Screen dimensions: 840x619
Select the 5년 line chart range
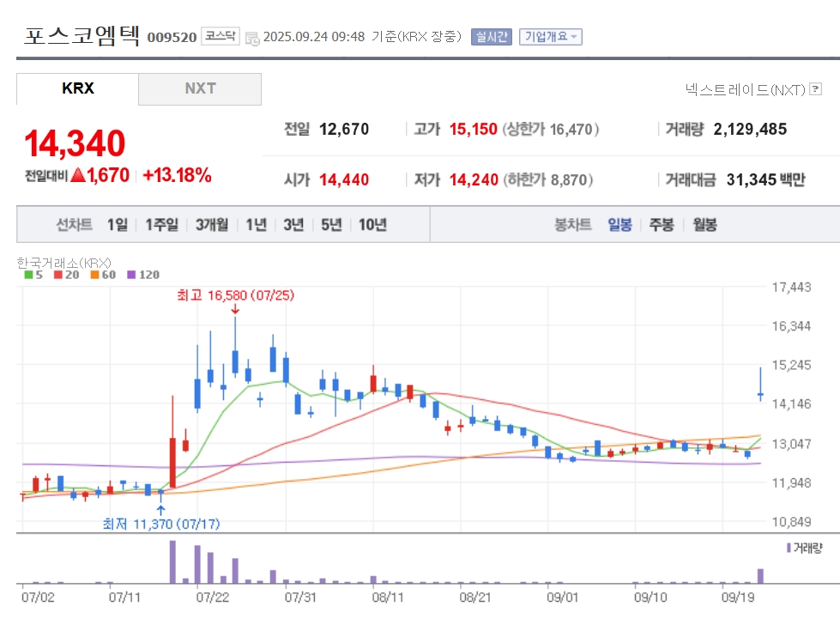pos(331,225)
